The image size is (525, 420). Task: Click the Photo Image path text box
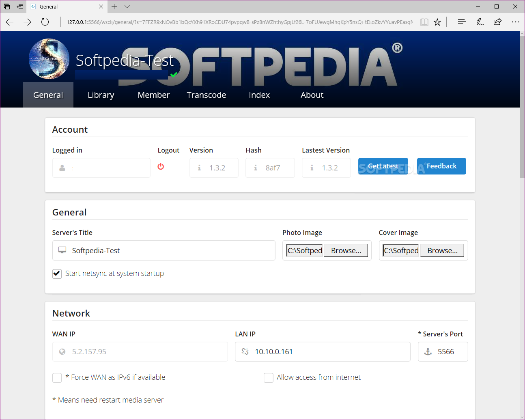305,250
